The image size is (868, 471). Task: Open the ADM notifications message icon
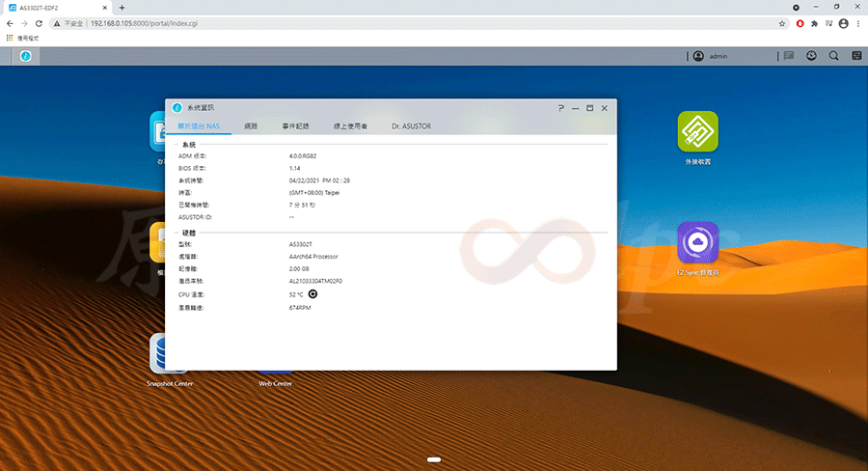[x=789, y=57]
